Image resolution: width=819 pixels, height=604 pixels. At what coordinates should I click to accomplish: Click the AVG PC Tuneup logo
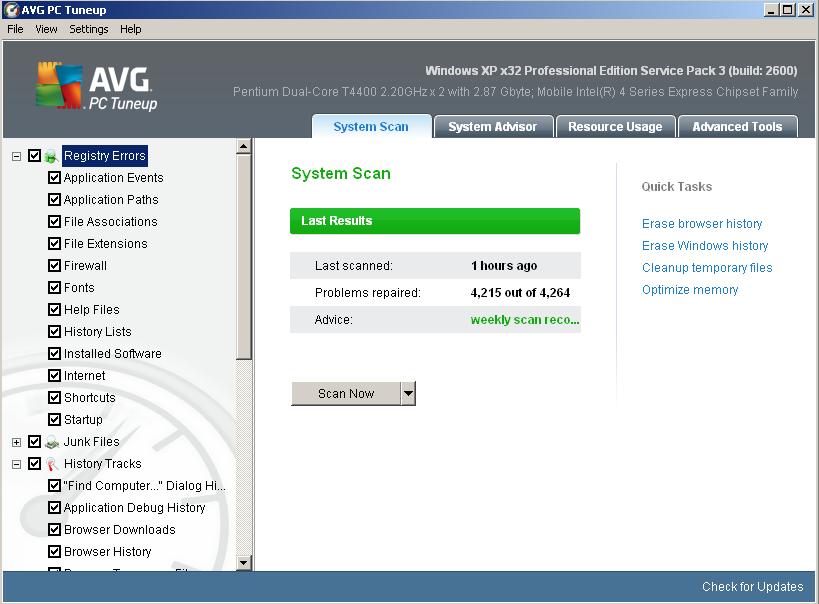[97, 87]
